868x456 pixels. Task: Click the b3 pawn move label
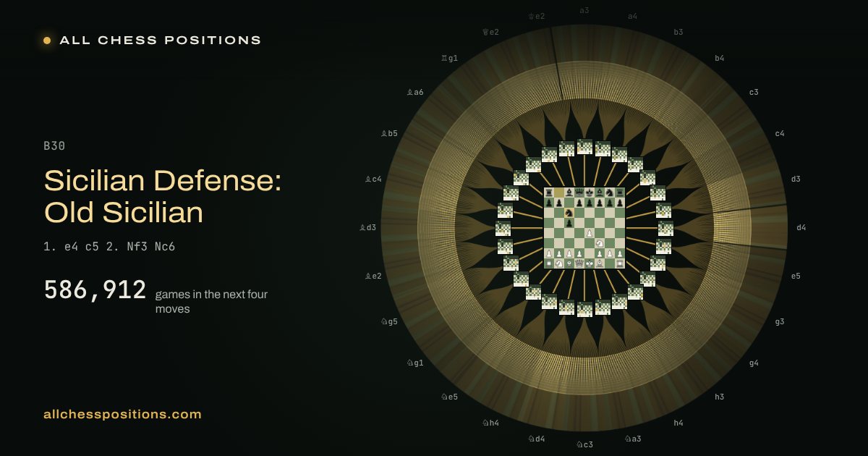tap(678, 32)
